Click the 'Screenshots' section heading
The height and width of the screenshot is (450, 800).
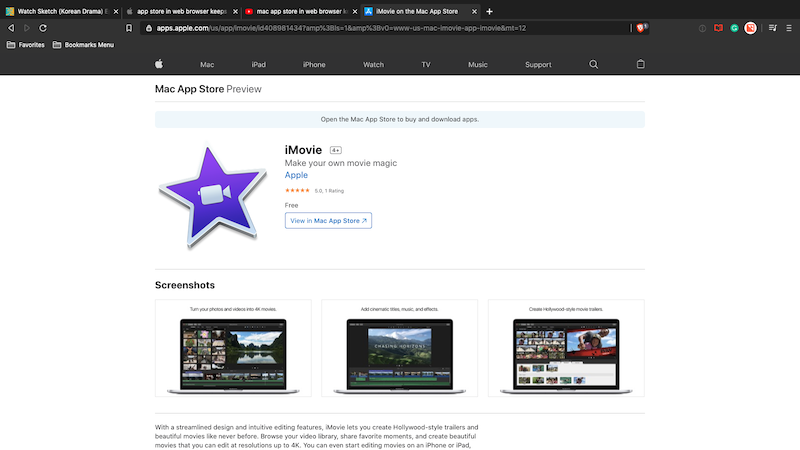[185, 285]
